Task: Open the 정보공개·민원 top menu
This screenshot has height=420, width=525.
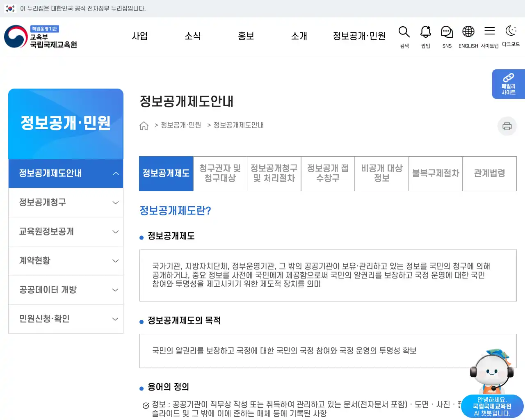Action: pos(359,36)
